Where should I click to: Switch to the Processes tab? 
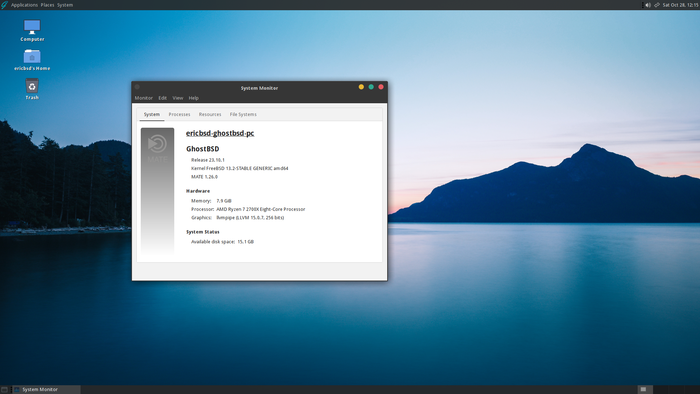(179, 114)
